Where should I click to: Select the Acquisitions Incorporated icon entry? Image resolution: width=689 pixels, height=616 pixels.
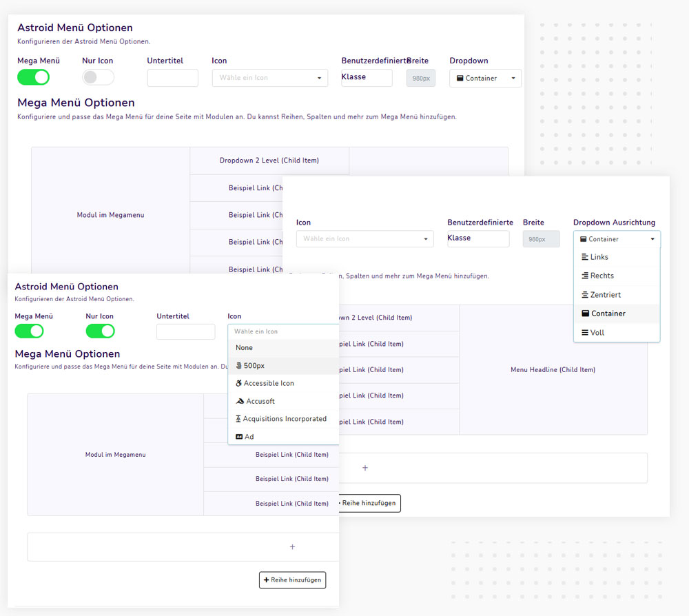(x=284, y=419)
